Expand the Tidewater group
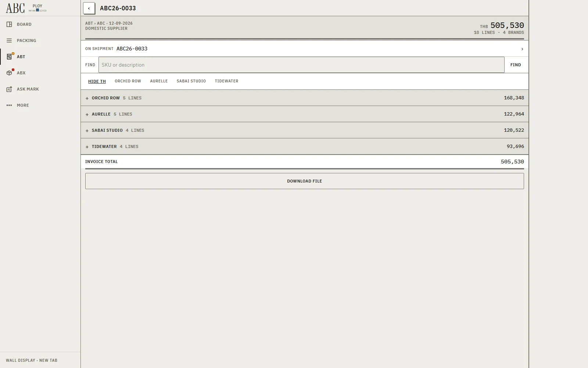Viewport: 588px width, 368px height. point(305,146)
